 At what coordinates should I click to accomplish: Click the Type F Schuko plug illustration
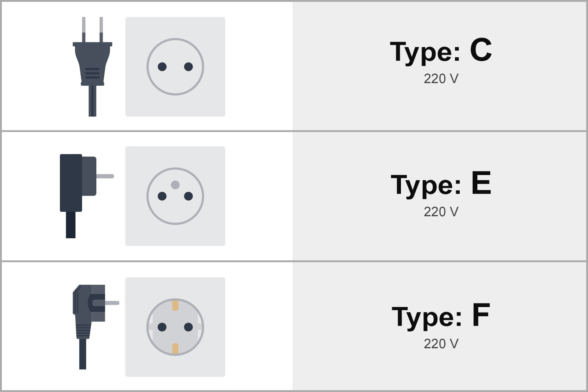(96, 327)
